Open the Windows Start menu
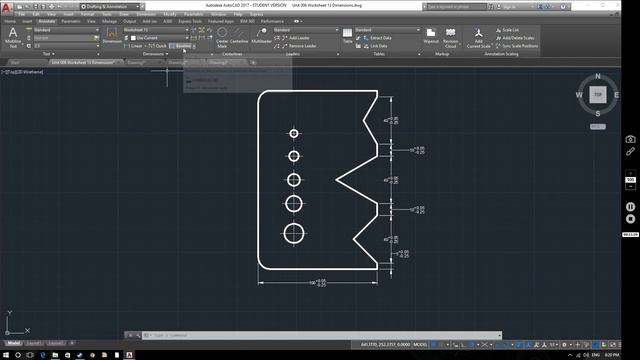The image size is (640, 360). (6, 355)
